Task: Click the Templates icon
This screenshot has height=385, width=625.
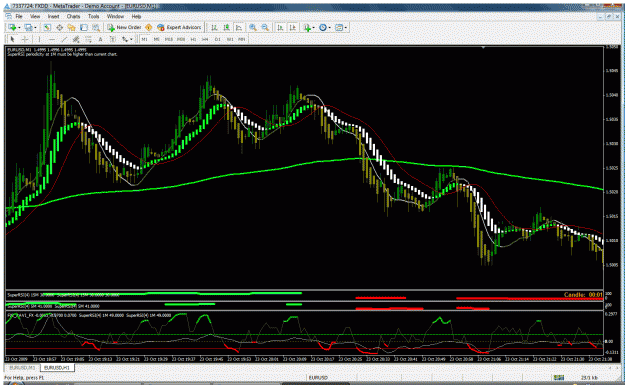Action: [339, 28]
